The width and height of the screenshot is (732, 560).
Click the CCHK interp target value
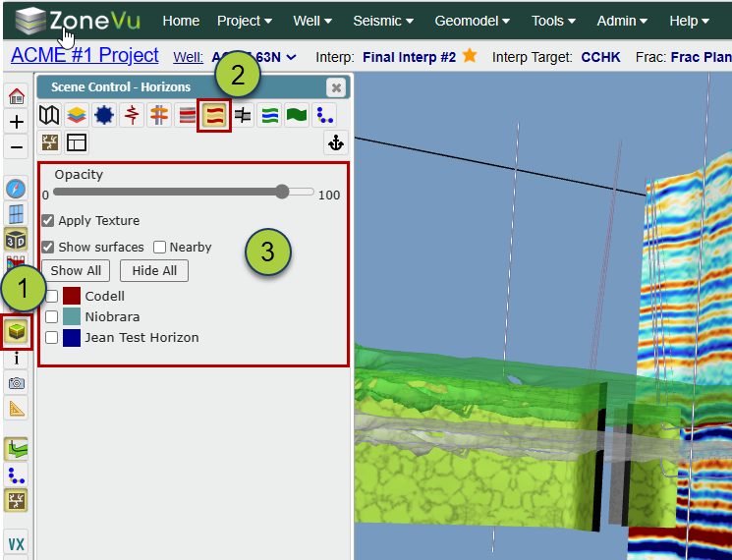coord(600,57)
